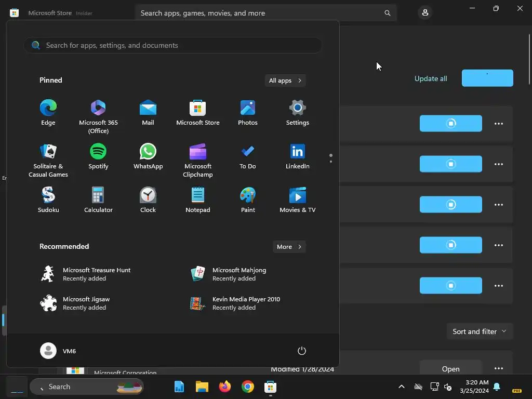Click the blue button next to Update all
532x399 pixels.
pyautogui.click(x=487, y=78)
